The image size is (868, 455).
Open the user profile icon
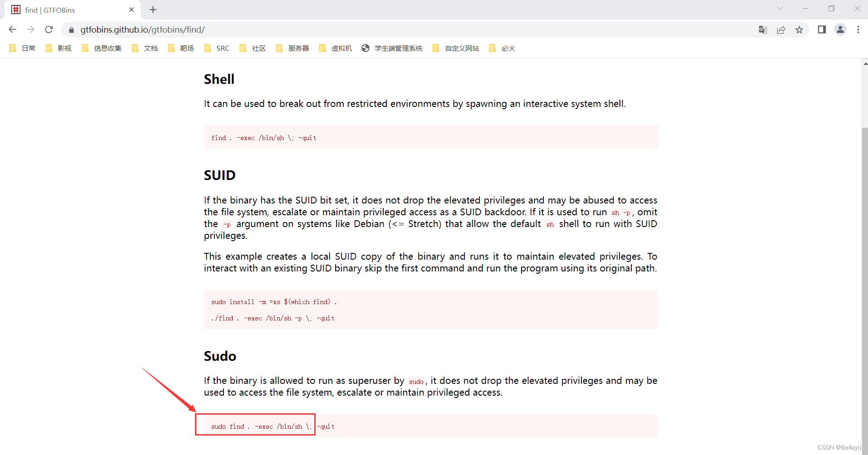pyautogui.click(x=840, y=29)
